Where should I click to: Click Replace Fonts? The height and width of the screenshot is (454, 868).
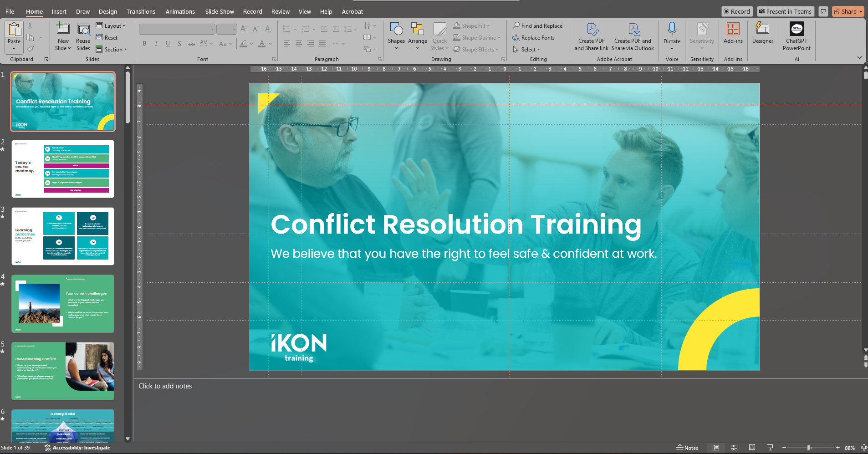534,38
